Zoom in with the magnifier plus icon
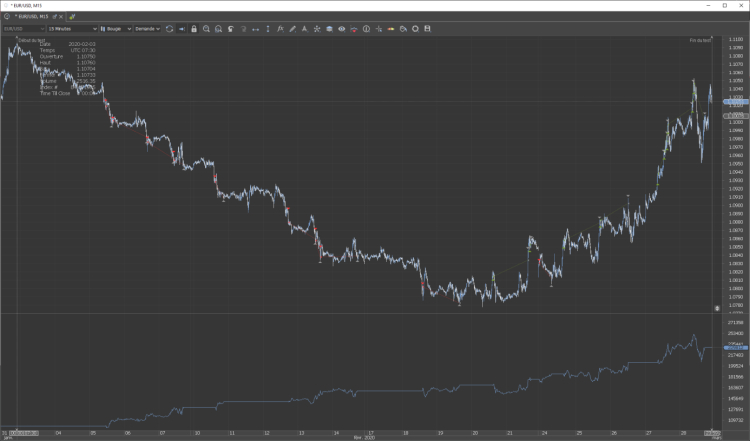 (x=206, y=29)
